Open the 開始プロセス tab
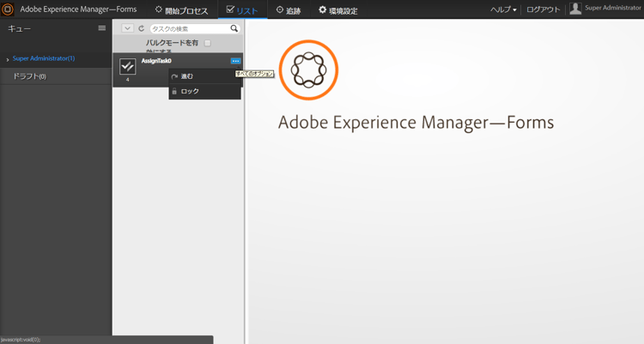This screenshot has height=344, width=644. click(x=181, y=9)
